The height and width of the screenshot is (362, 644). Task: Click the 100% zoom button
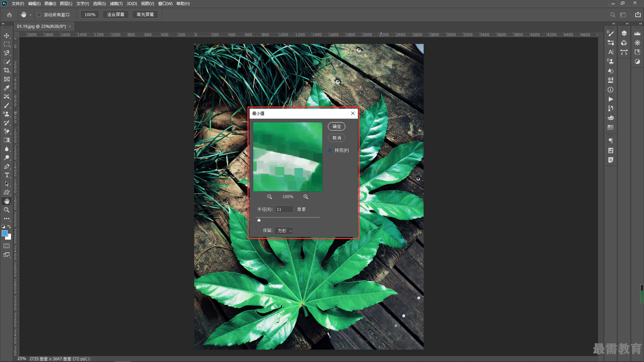pyautogui.click(x=90, y=15)
